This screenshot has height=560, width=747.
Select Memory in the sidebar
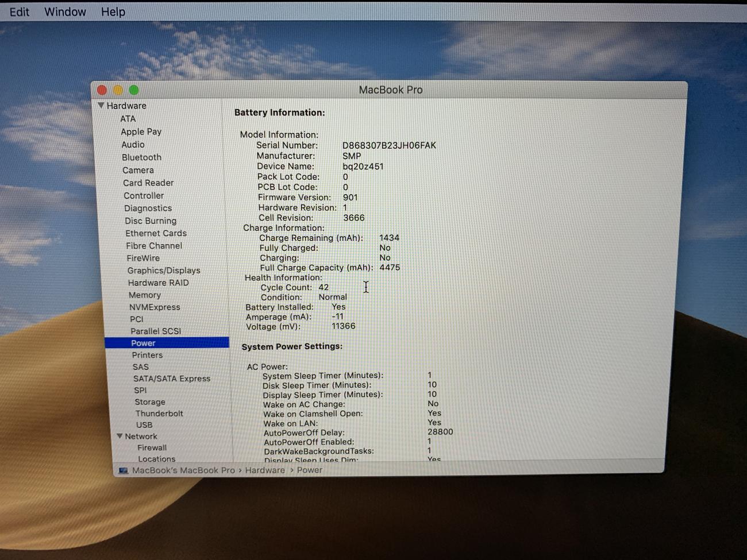[x=144, y=295]
